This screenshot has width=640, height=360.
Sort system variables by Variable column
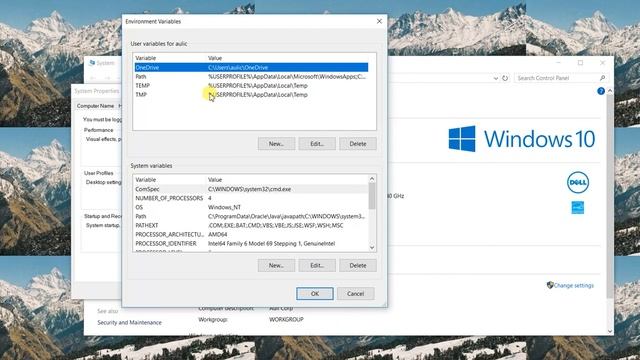pos(170,180)
